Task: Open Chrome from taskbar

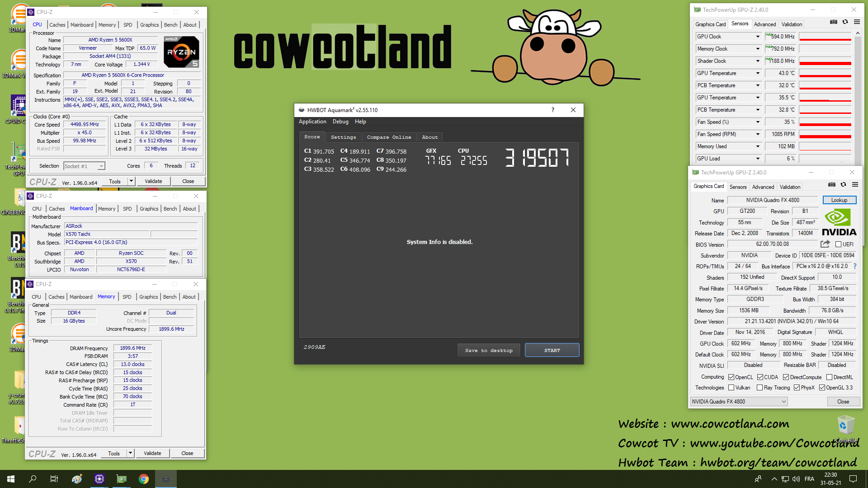Action: pyautogui.click(x=144, y=479)
